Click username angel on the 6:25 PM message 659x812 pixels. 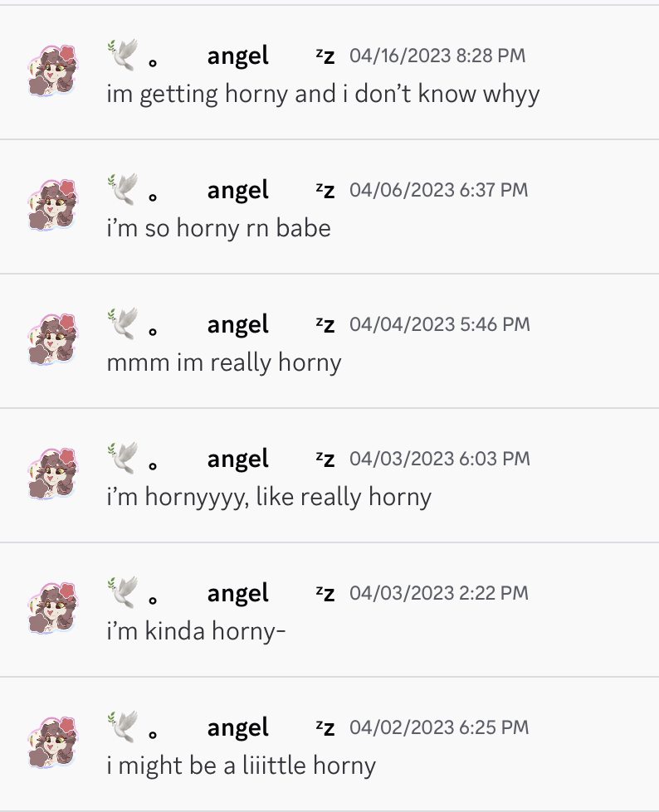point(238,728)
